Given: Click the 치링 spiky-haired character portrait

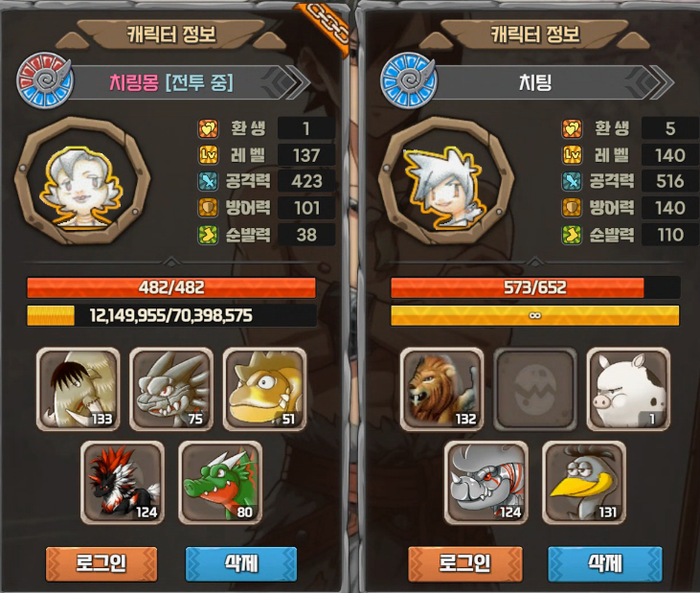Looking at the screenshot, I should (x=446, y=180).
